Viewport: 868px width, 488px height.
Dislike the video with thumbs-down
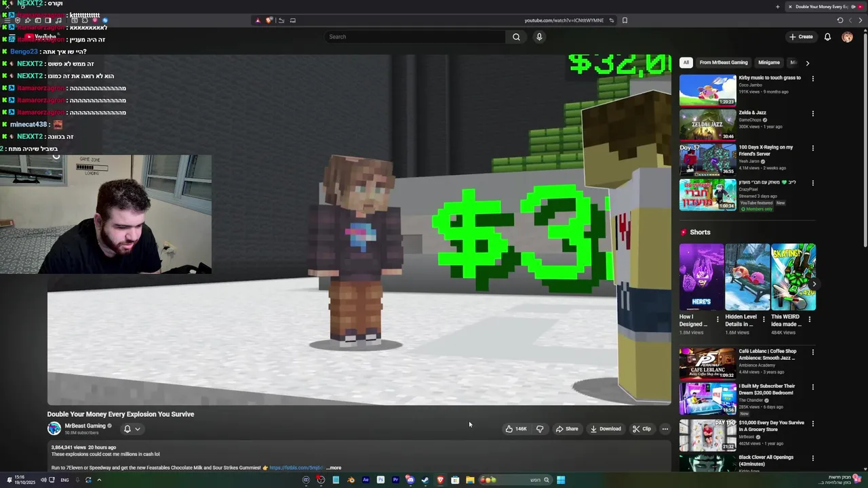tap(540, 428)
